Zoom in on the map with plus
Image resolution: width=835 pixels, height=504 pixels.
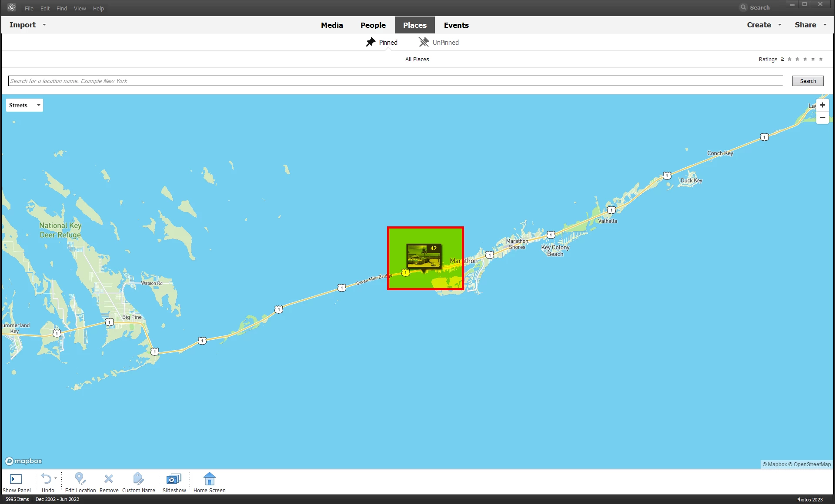pos(822,105)
